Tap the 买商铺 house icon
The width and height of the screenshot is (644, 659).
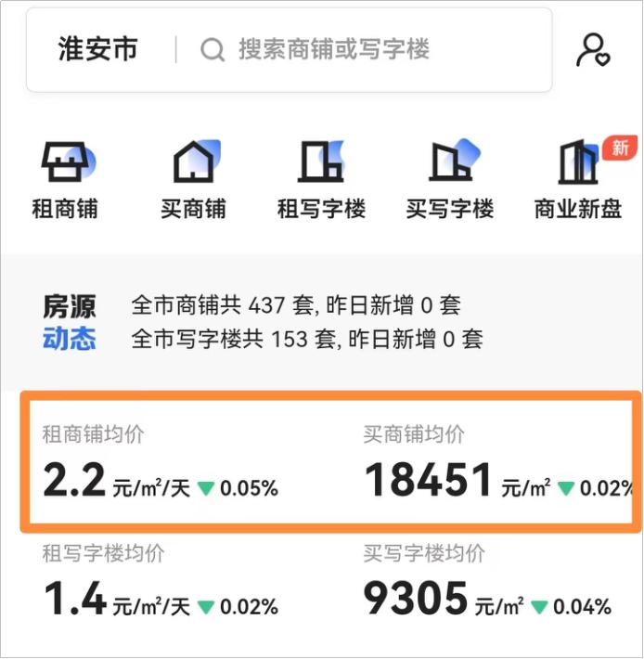pyautogui.click(x=196, y=161)
